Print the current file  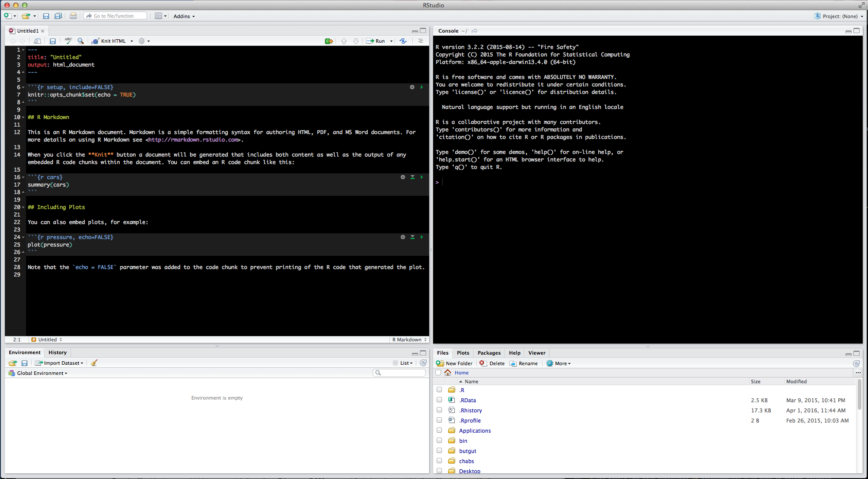tap(73, 16)
